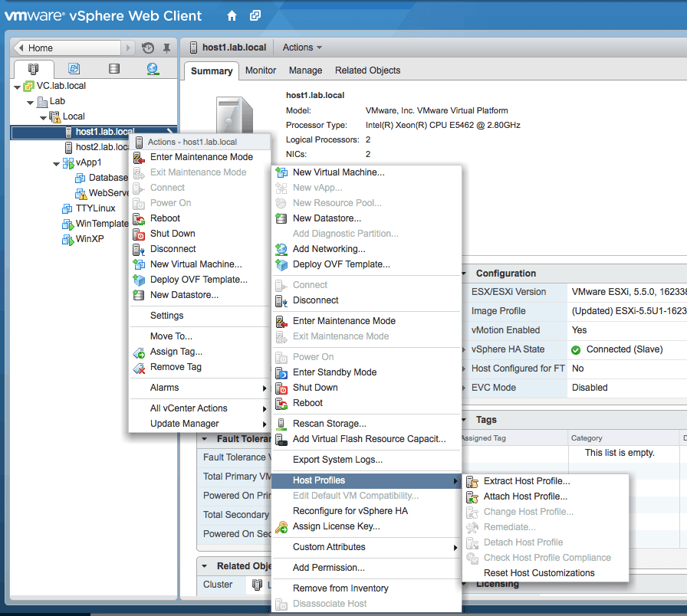Pin the navigator with the pushpin icon
687x616 pixels.
[166, 48]
